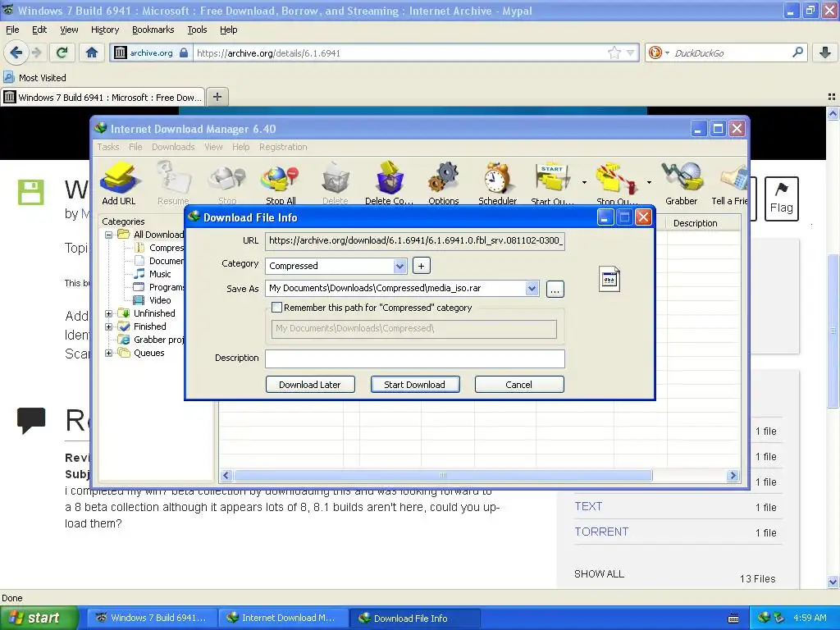Viewport: 840px width, 630px height.
Task: Click the plus button to add a category
Action: pyautogui.click(x=421, y=266)
